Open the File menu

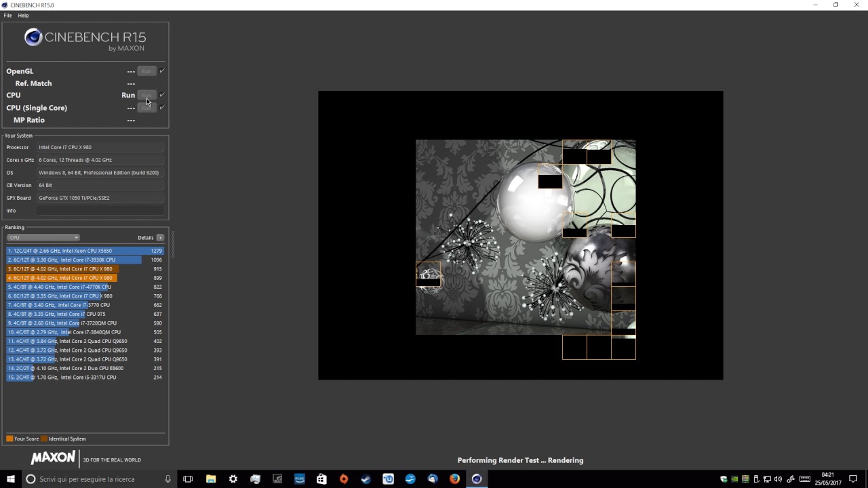(7, 16)
